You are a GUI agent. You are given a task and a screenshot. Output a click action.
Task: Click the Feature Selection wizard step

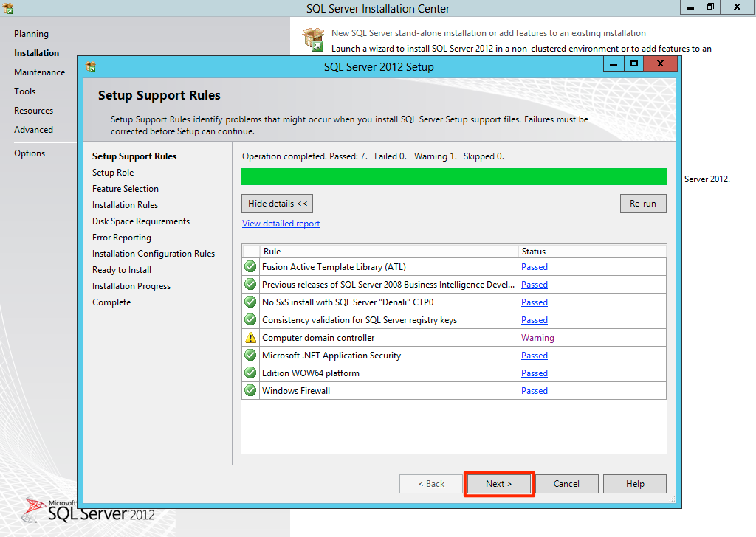coord(126,189)
